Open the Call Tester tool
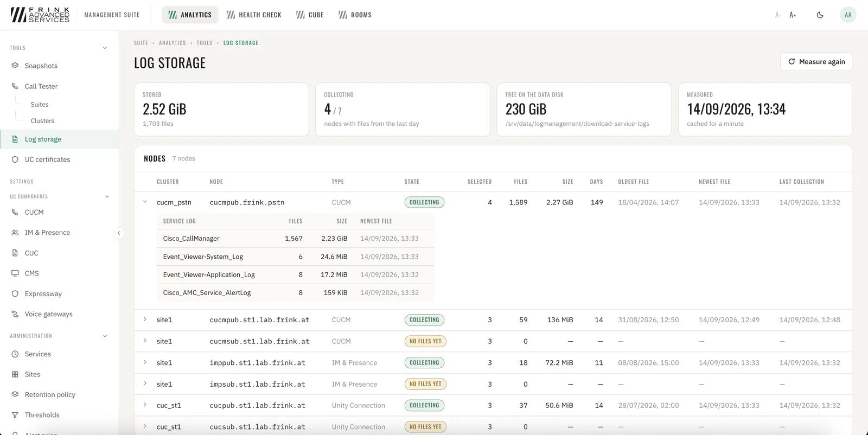This screenshot has height=435, width=868. pos(41,86)
